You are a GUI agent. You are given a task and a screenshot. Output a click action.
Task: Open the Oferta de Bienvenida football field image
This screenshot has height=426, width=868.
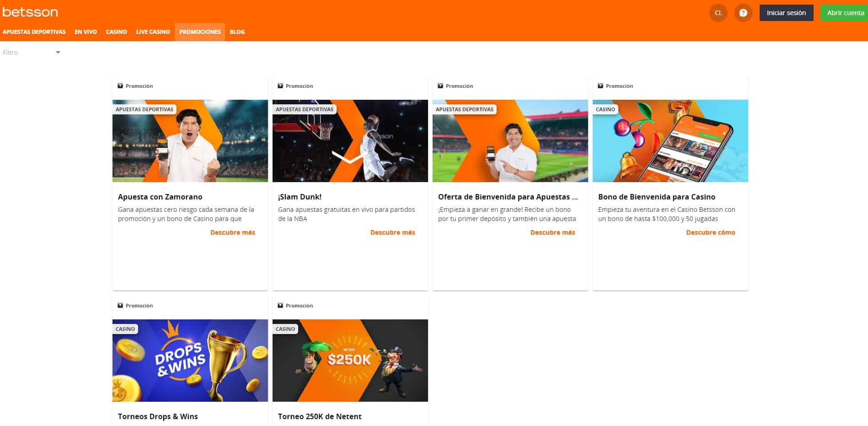click(x=510, y=141)
